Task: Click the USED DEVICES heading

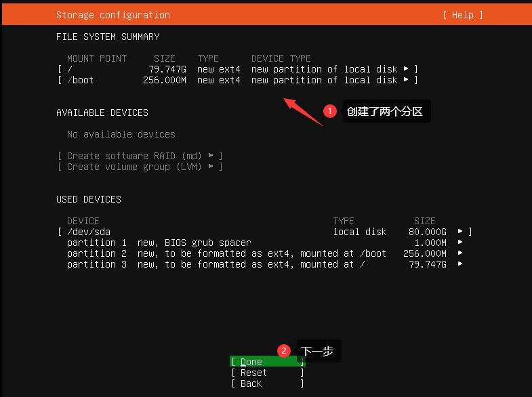Action: 89,199
